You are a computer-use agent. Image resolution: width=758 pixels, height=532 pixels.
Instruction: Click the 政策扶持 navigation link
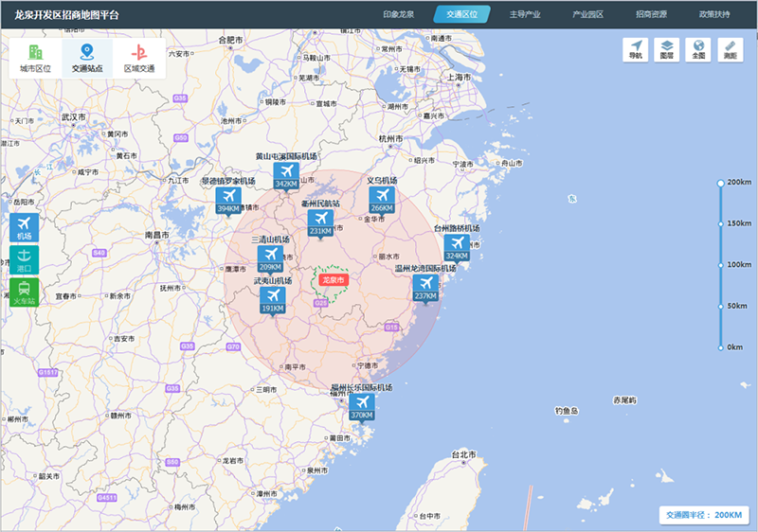click(x=714, y=14)
